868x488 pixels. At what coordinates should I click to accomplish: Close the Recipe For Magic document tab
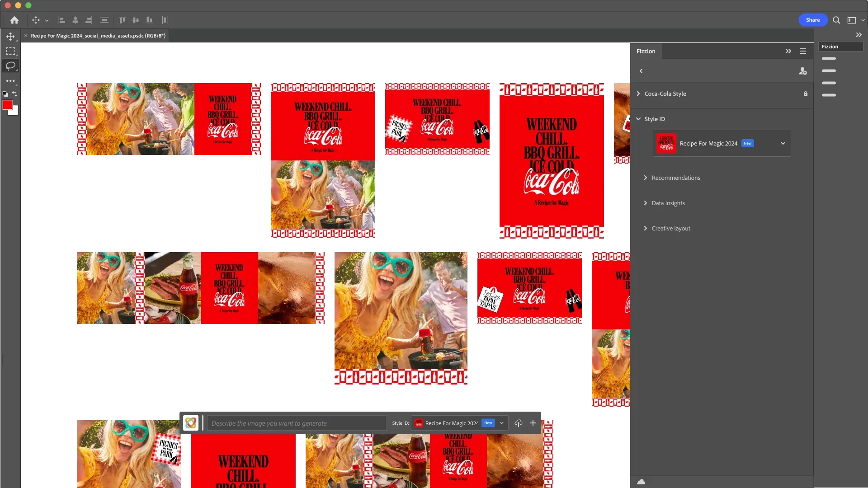[x=26, y=35]
